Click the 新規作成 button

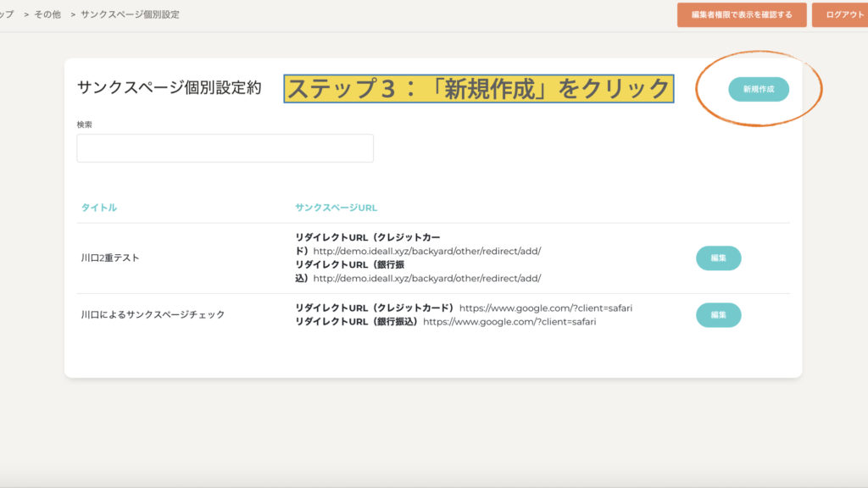point(758,89)
